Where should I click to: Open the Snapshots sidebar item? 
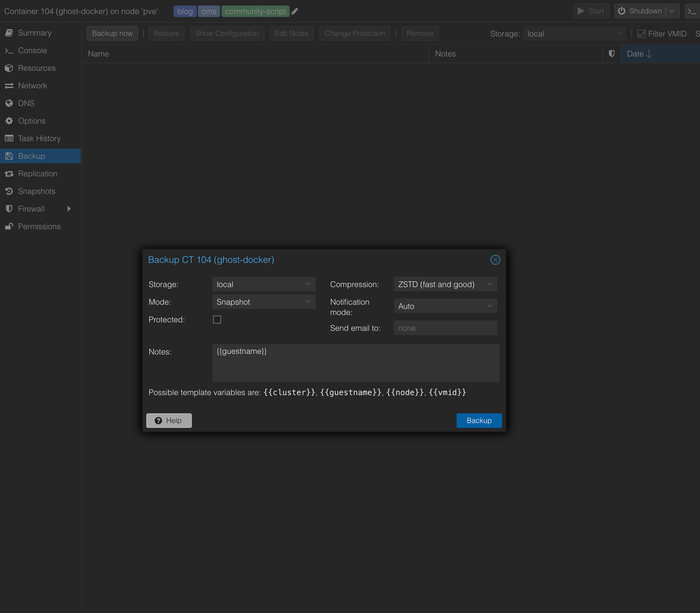pyautogui.click(x=36, y=191)
